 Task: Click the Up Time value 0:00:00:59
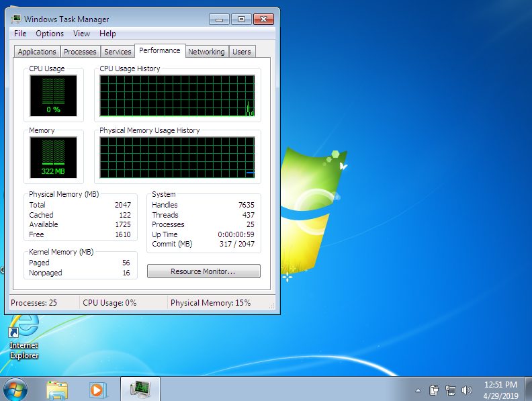point(236,234)
